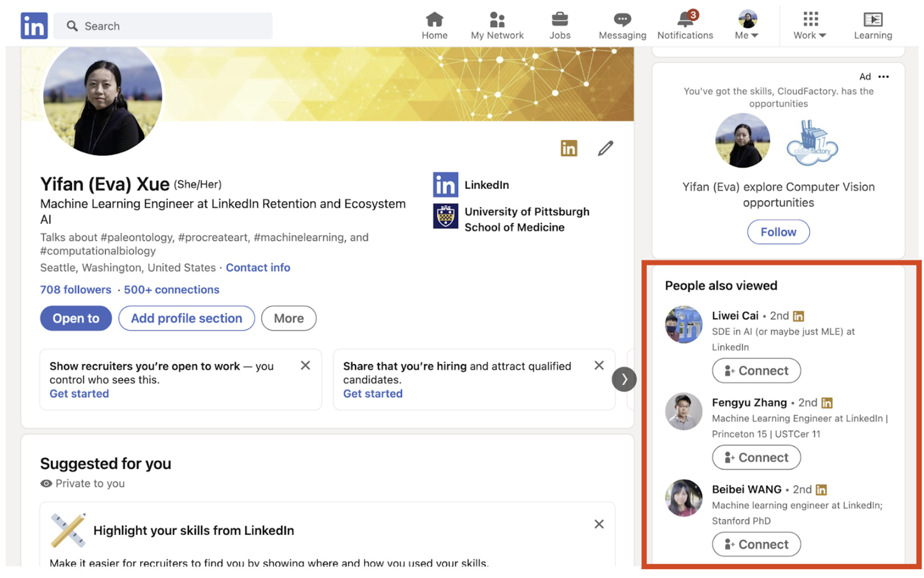
Task: Click 'Highlight your skills from LinkedIn' title
Action: [x=194, y=530]
